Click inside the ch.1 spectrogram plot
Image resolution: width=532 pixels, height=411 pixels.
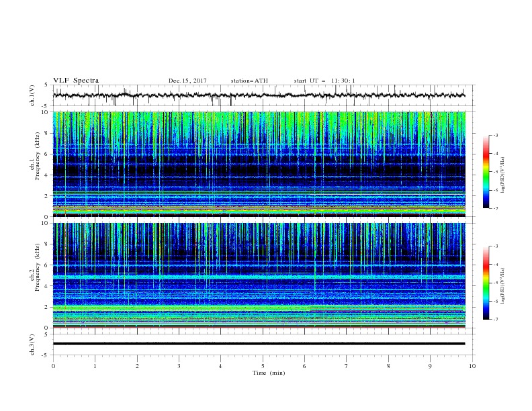tap(259, 164)
